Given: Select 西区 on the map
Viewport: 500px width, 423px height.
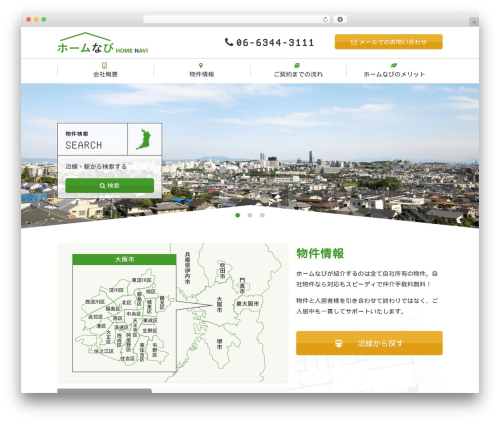Looking at the screenshot, I should coord(117,318).
